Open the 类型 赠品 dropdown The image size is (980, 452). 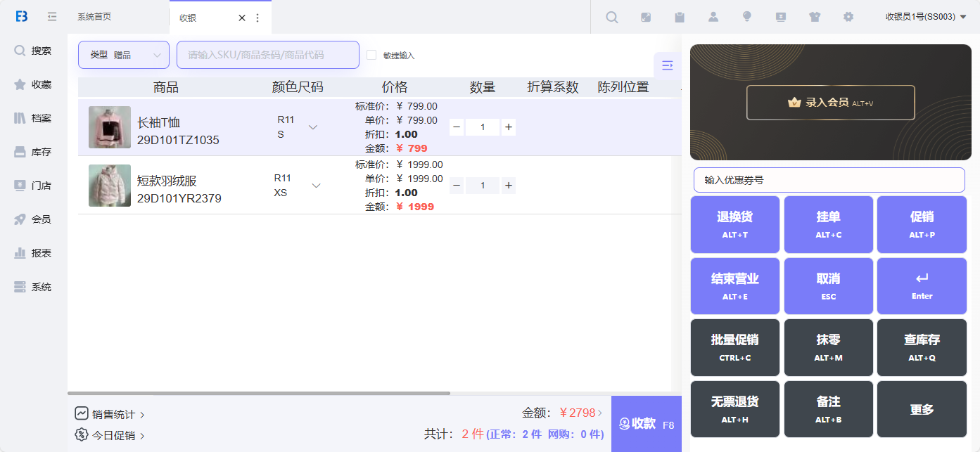tap(124, 55)
